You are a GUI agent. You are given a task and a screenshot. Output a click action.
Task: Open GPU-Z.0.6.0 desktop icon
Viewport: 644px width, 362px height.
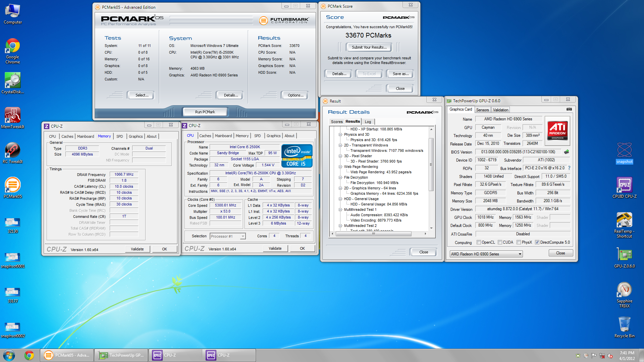pyautogui.click(x=624, y=257)
